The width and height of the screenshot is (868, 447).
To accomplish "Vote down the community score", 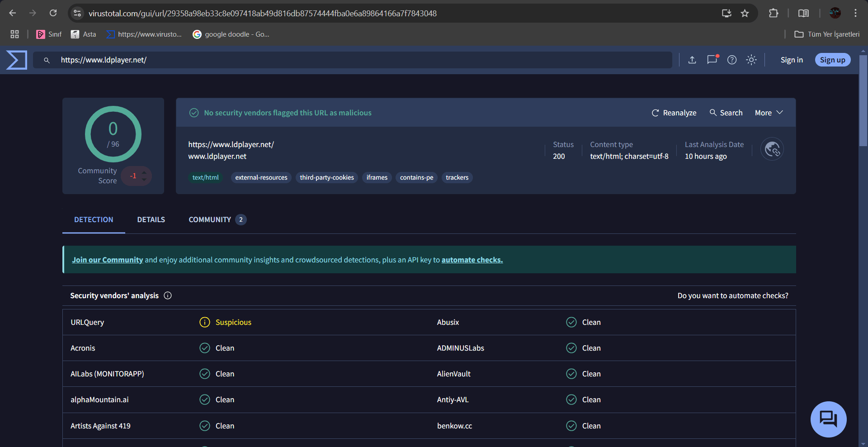I will tap(144, 180).
